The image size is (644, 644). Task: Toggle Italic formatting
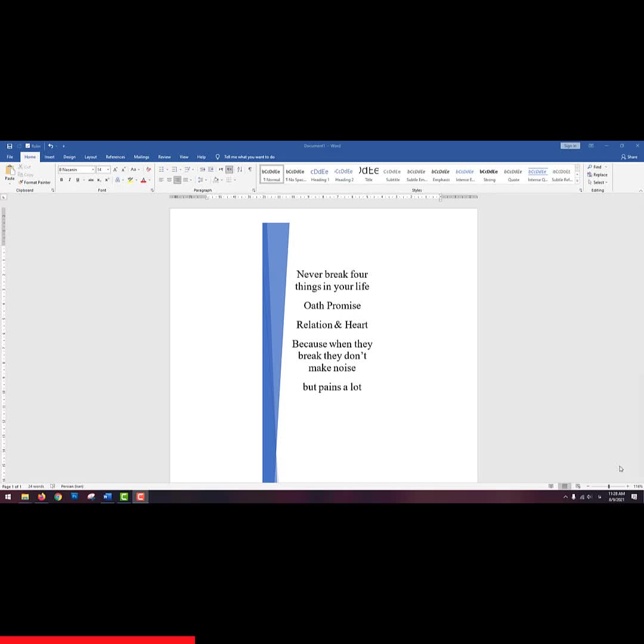[x=69, y=180]
